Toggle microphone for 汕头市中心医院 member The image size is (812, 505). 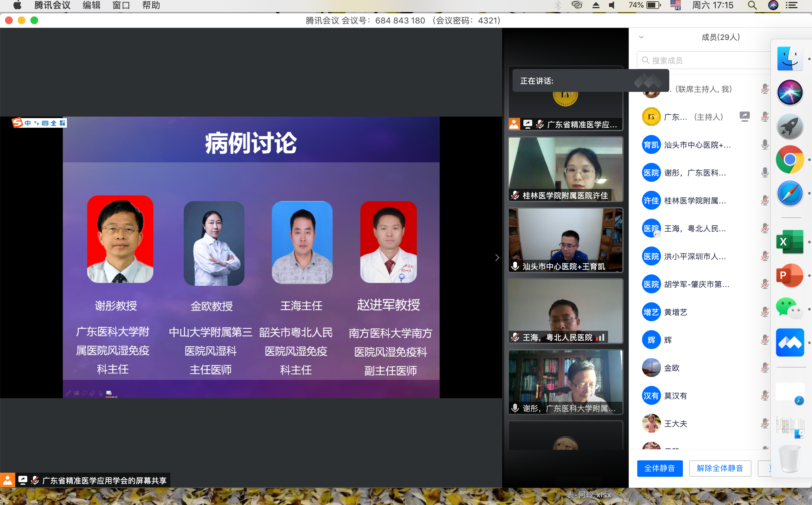coord(764,144)
